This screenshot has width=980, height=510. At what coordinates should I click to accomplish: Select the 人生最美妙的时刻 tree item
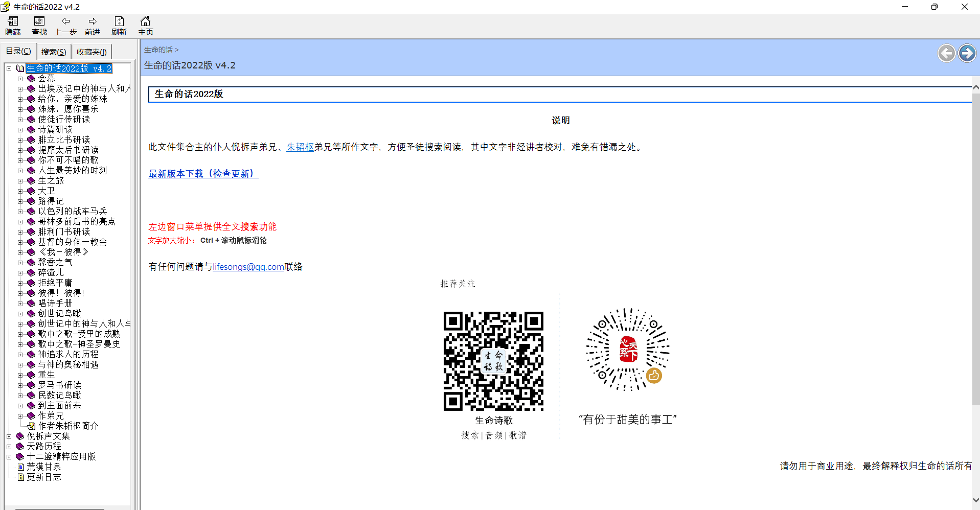[x=73, y=170]
